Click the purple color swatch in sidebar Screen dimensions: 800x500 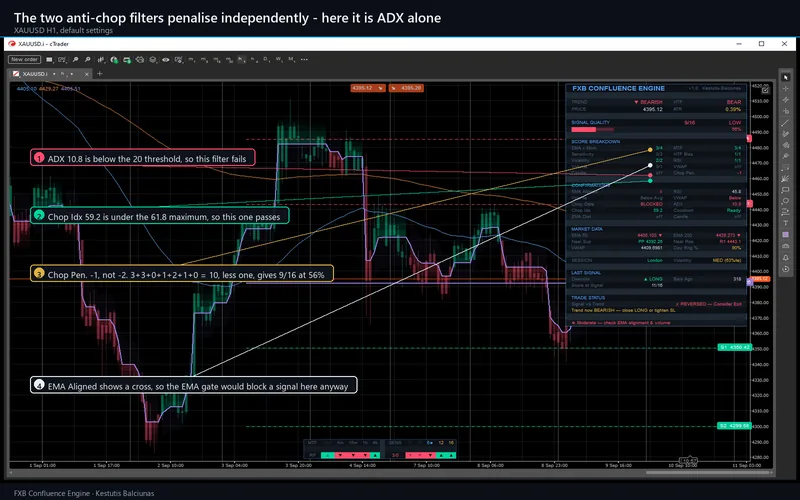pos(785,234)
